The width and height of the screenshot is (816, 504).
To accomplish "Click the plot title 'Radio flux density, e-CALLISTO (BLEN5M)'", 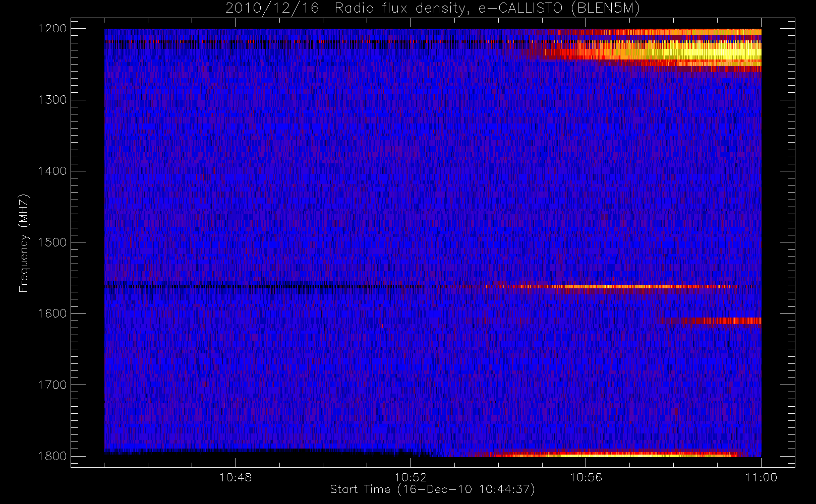I will (487, 9).
